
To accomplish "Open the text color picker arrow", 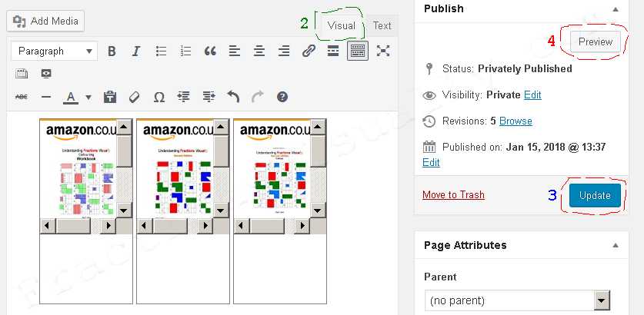I will coord(88,98).
